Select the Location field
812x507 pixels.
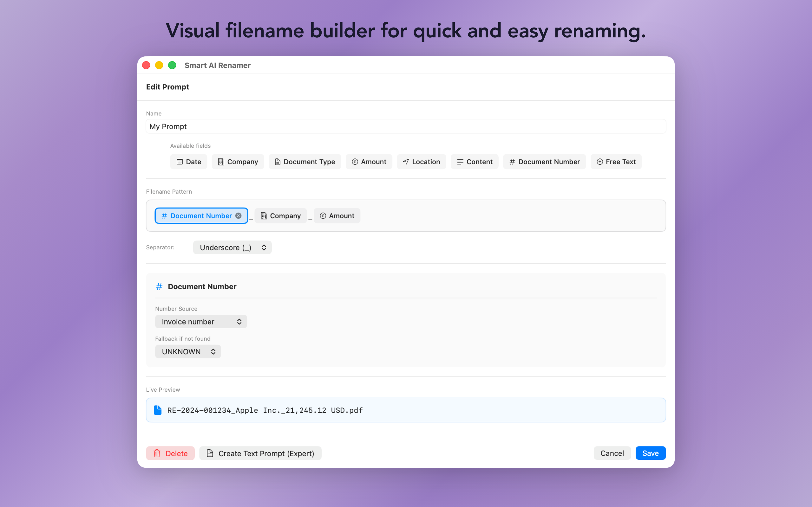tap(421, 162)
